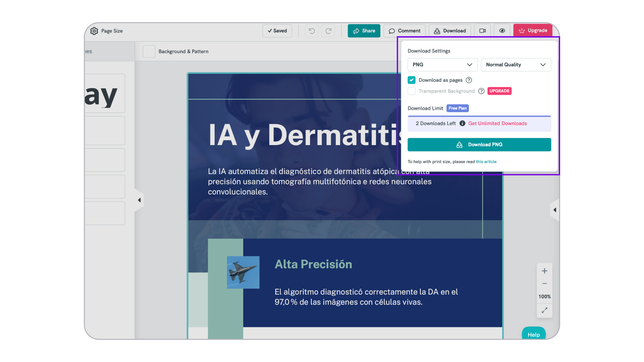Viewport: 644px width, 362px height.
Task: Click the 100% zoom level
Action: coord(544,297)
